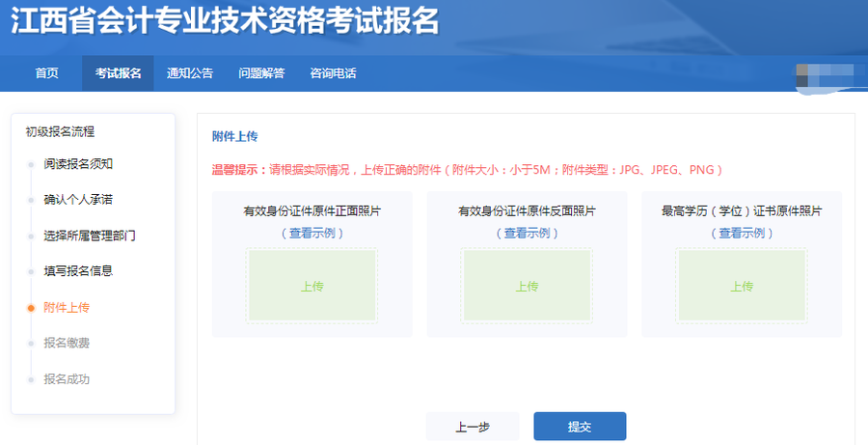Screen dimensions: 868x445
Task: View example for degree certificate photo
Action: pos(741,233)
